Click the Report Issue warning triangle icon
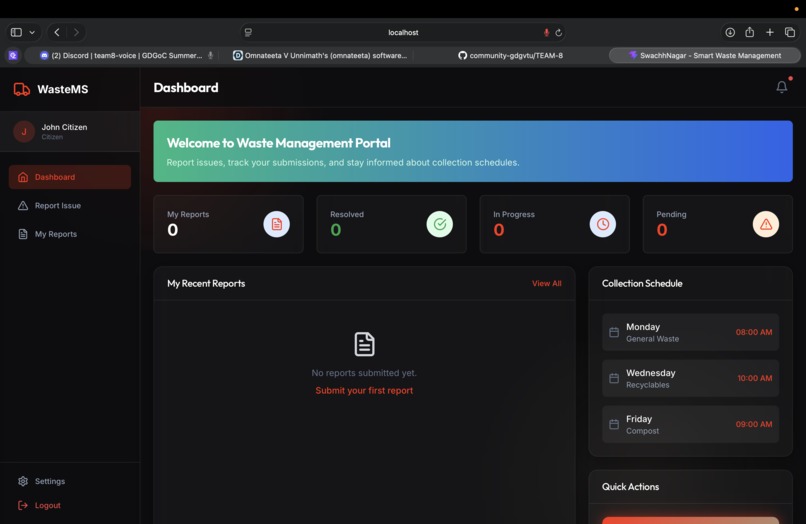Image resolution: width=806 pixels, height=524 pixels. [x=23, y=206]
